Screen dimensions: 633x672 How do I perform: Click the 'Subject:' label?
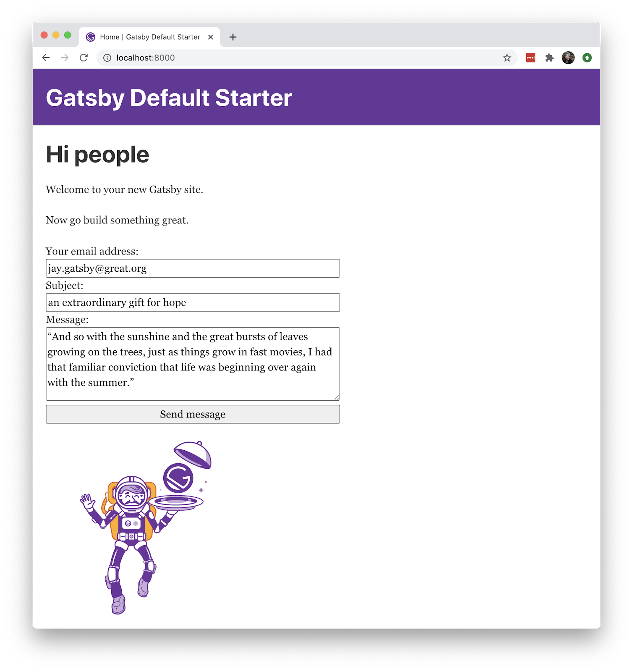[x=65, y=286]
